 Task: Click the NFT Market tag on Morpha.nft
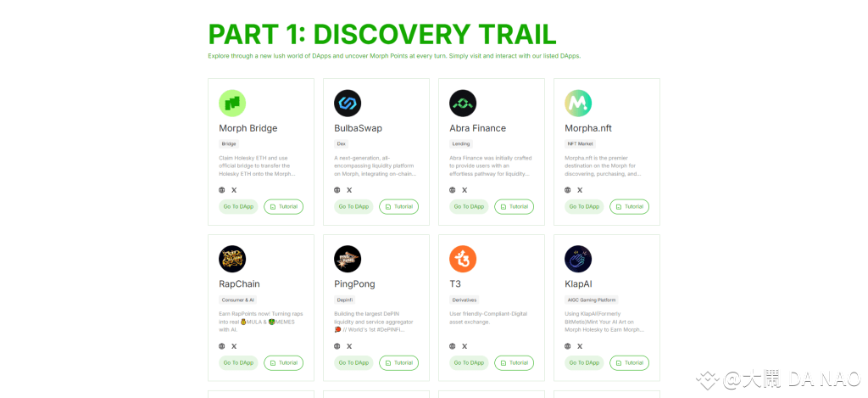point(578,144)
